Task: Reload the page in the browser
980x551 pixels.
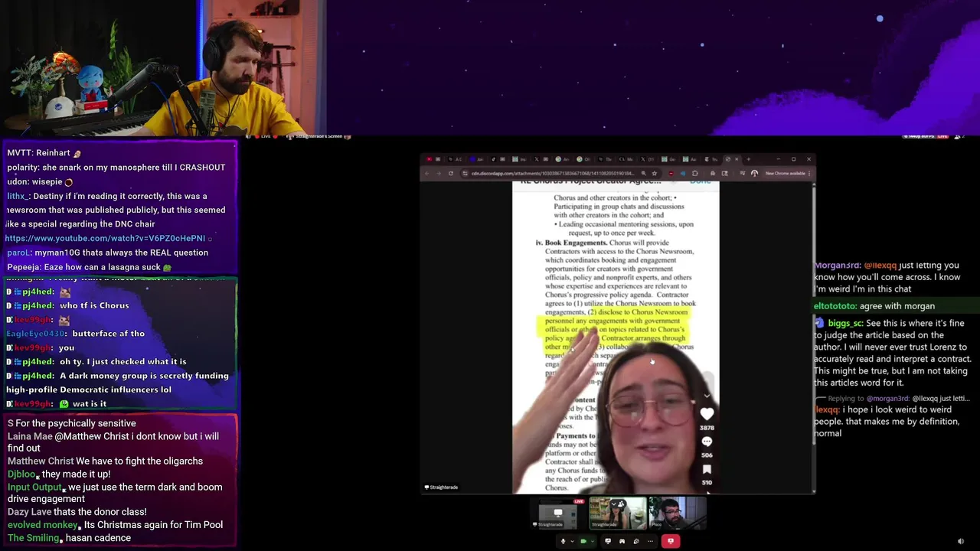Action: tap(451, 174)
